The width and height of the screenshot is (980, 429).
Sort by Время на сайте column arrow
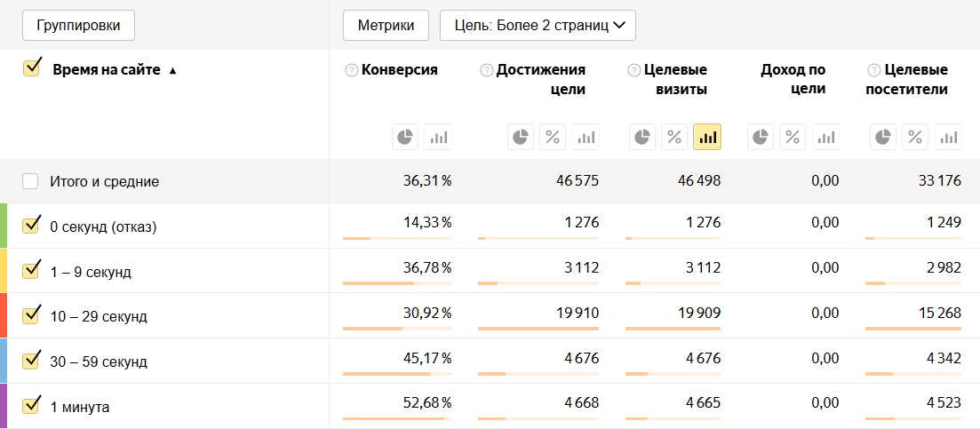(x=172, y=71)
